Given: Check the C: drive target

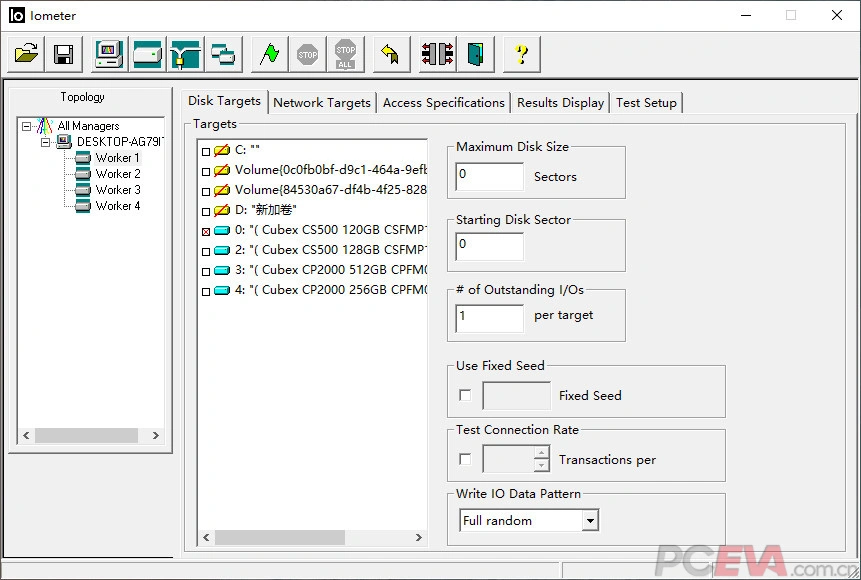Looking at the screenshot, I should tap(206, 152).
